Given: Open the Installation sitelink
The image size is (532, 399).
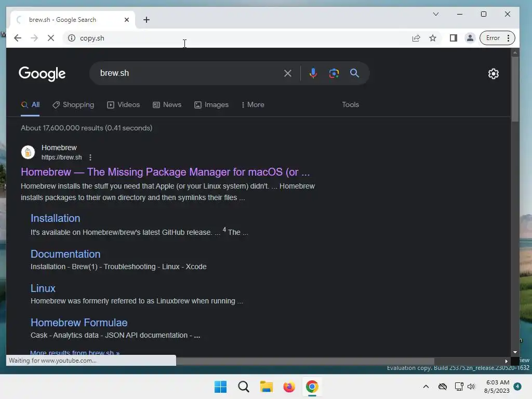Looking at the screenshot, I should (x=55, y=218).
